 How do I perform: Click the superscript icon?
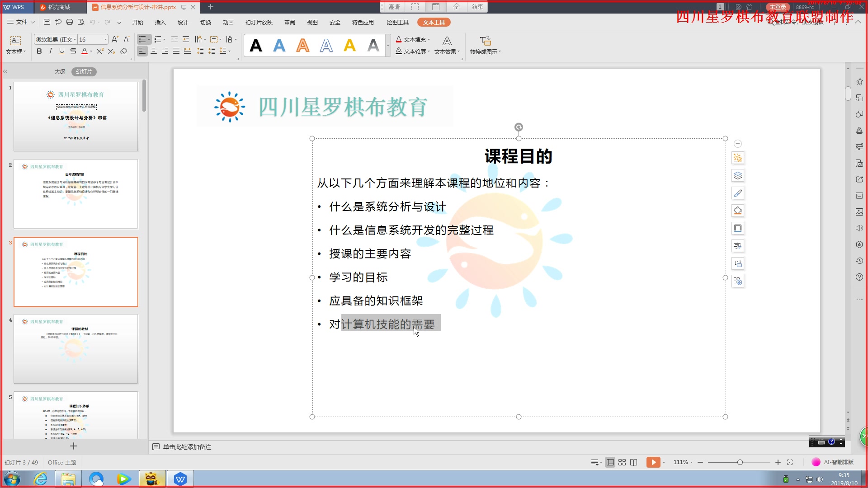coord(100,51)
